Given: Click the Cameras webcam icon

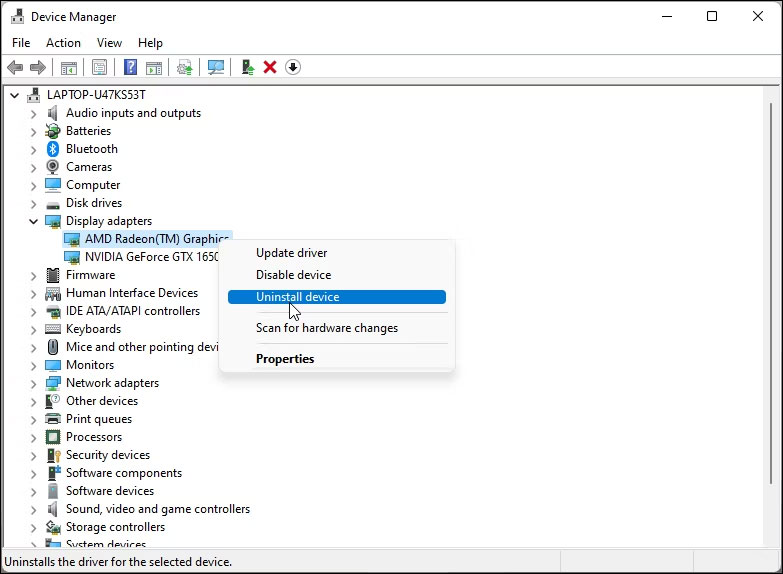Looking at the screenshot, I should point(52,167).
